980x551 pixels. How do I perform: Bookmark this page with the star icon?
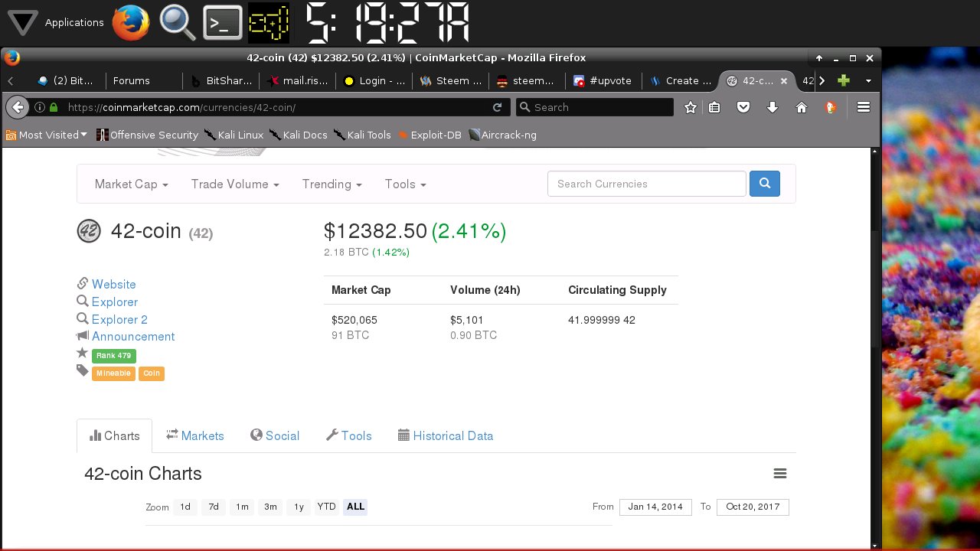click(x=690, y=107)
